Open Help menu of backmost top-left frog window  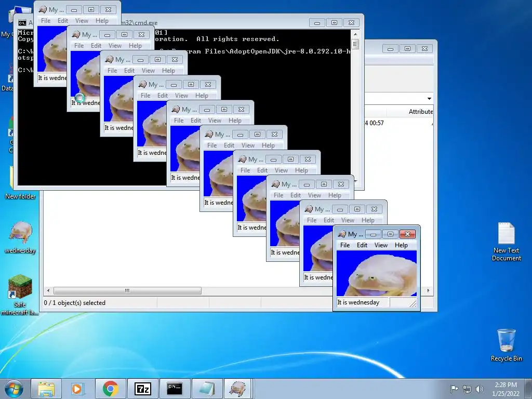(x=102, y=21)
